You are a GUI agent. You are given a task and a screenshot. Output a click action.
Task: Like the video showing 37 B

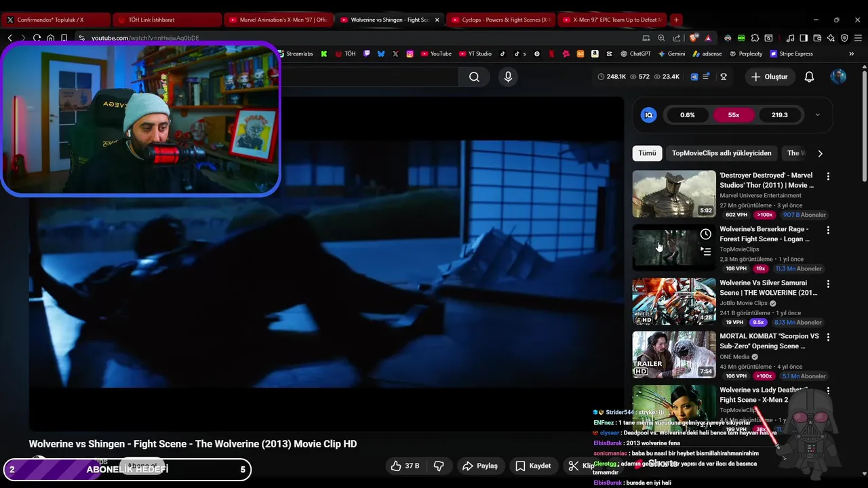click(405, 466)
